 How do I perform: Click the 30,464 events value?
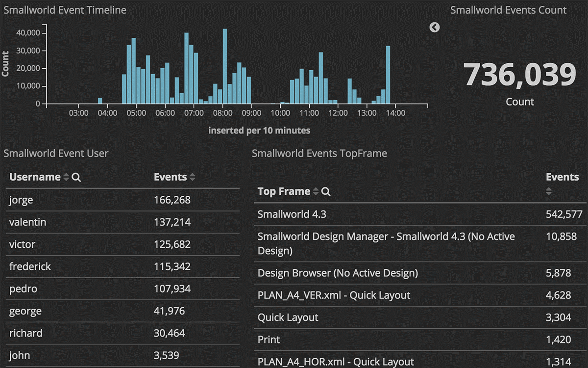(x=170, y=333)
